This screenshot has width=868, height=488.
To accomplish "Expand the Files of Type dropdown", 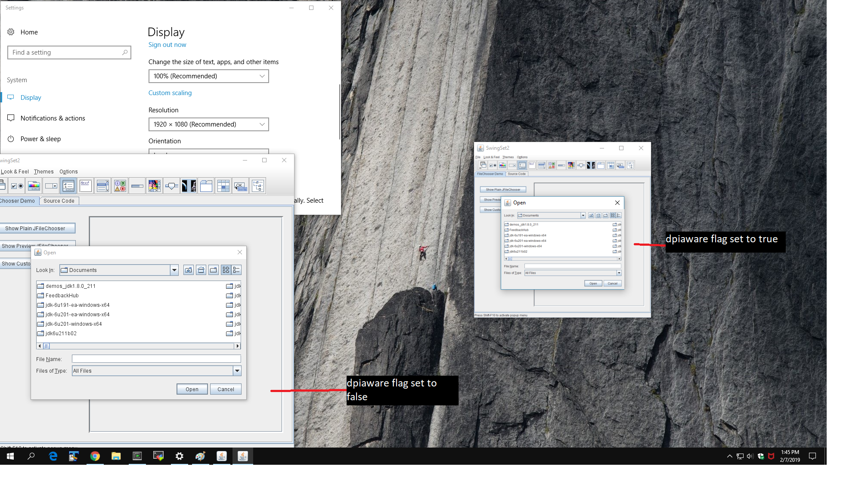I will pos(237,371).
